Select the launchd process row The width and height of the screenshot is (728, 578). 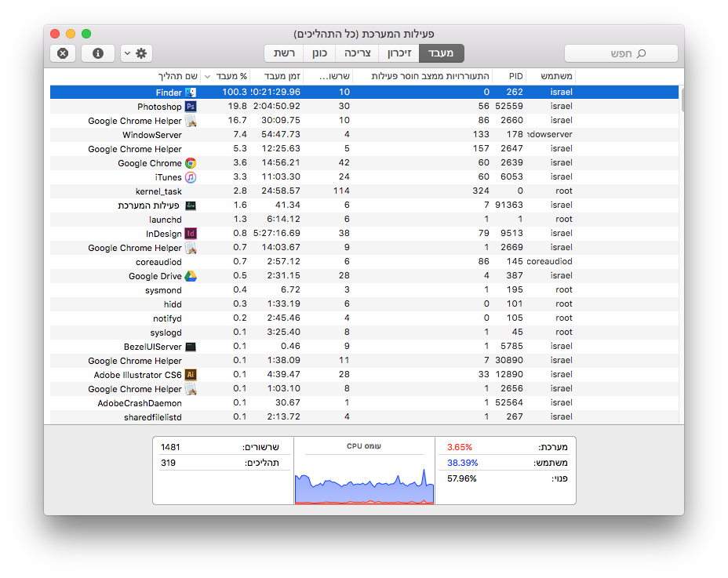point(364,219)
